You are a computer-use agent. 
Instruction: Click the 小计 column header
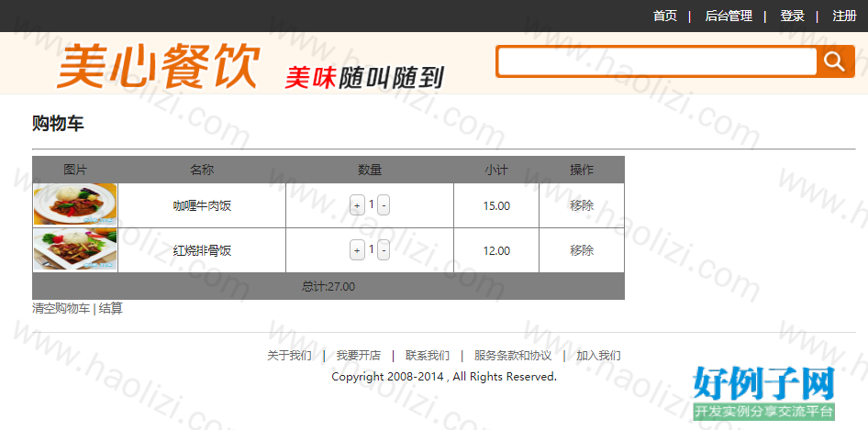click(496, 170)
